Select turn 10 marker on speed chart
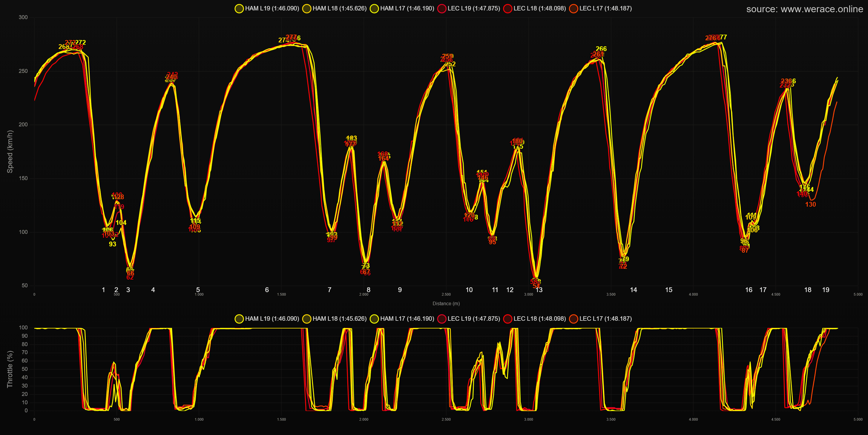Image resolution: width=868 pixels, height=435 pixels. (469, 290)
